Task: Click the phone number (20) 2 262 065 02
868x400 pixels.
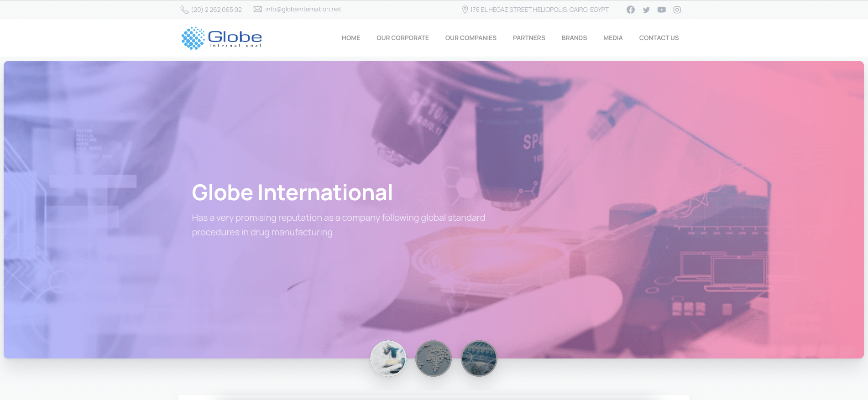Action: coord(216,10)
